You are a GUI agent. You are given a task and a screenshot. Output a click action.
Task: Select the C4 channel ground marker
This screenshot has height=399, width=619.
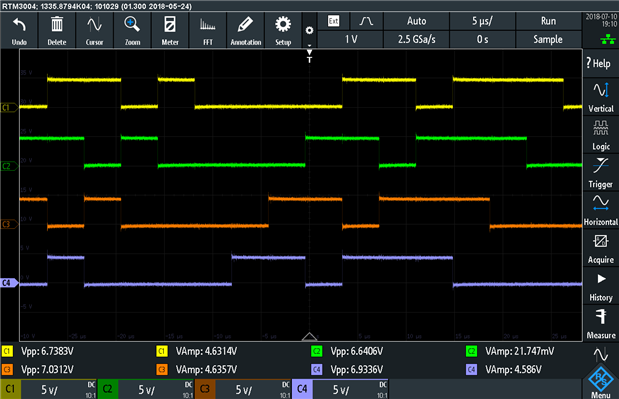click(x=9, y=283)
